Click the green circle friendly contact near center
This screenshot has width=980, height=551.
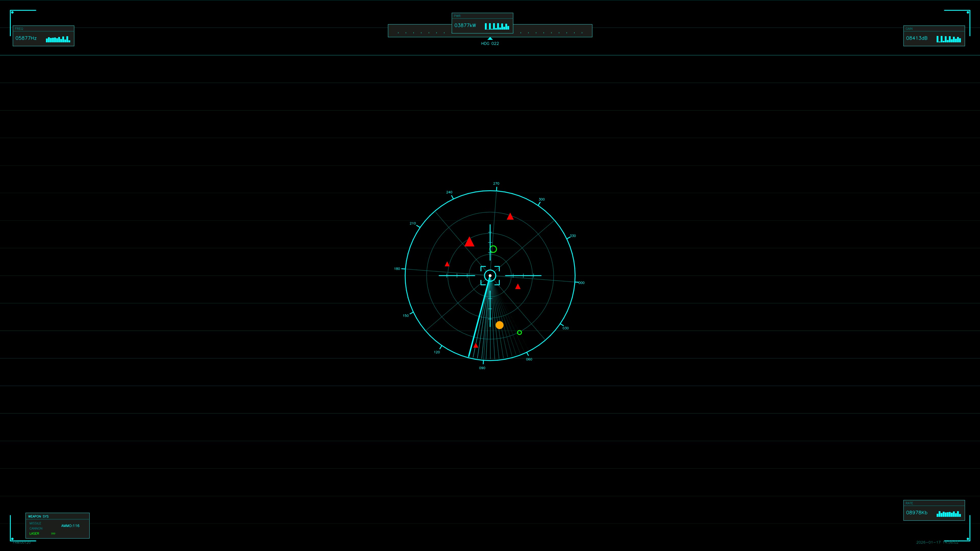pos(493,249)
